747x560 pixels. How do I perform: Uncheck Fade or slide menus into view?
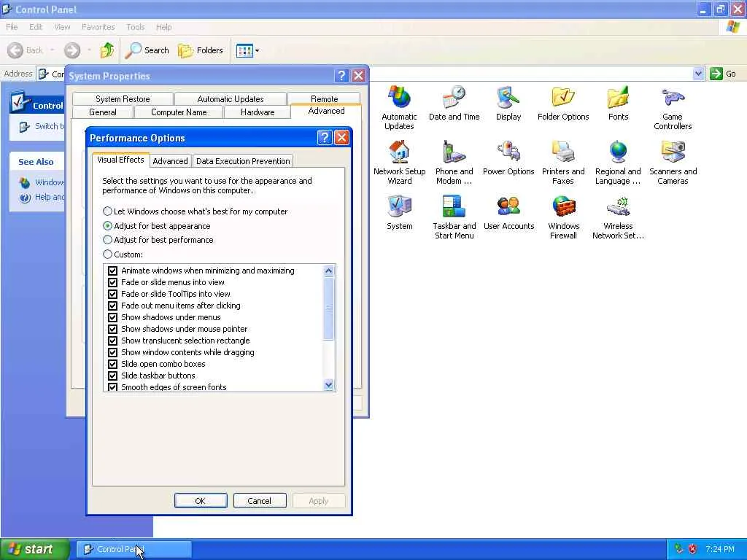113,282
